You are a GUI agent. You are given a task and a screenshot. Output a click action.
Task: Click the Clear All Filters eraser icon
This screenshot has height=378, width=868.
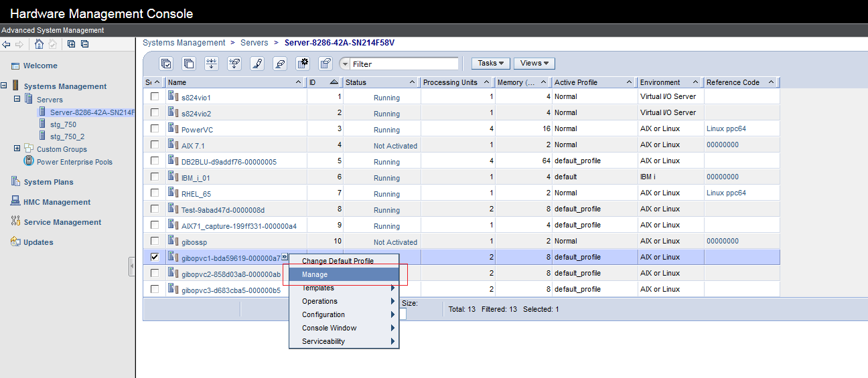click(x=280, y=64)
